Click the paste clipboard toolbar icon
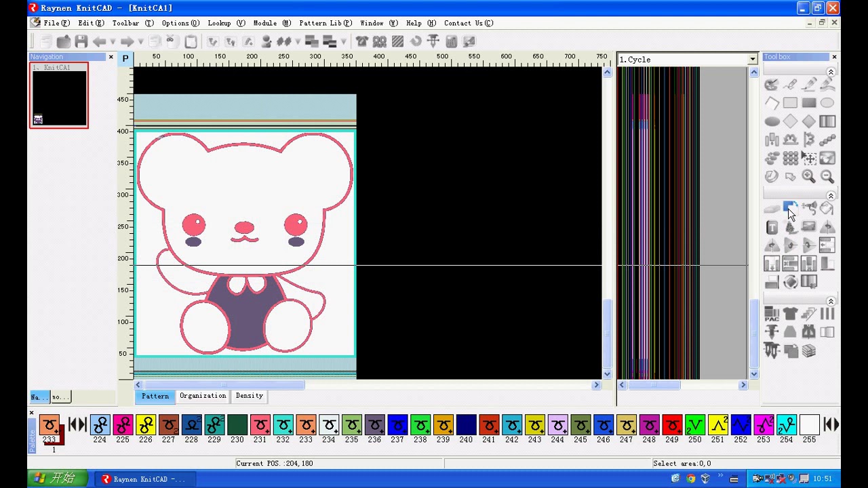 191,41
